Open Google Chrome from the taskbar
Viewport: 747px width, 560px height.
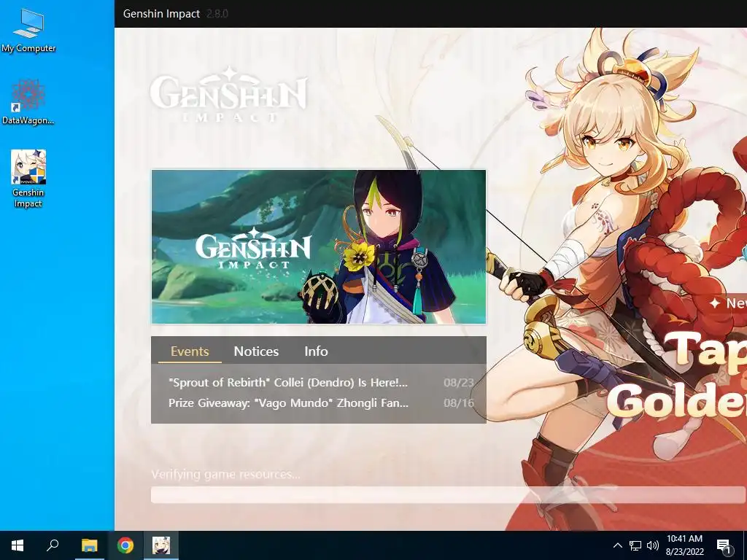125,545
